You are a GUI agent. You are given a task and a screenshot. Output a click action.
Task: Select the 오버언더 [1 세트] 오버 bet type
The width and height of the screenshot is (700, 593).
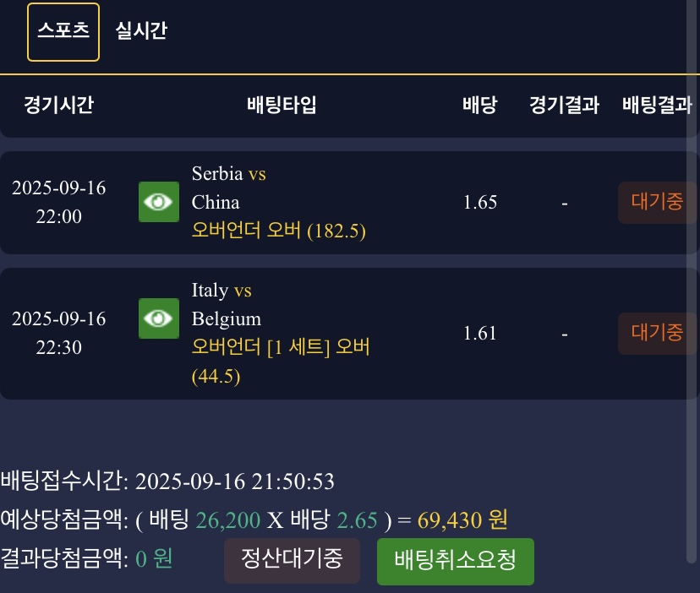(x=281, y=347)
